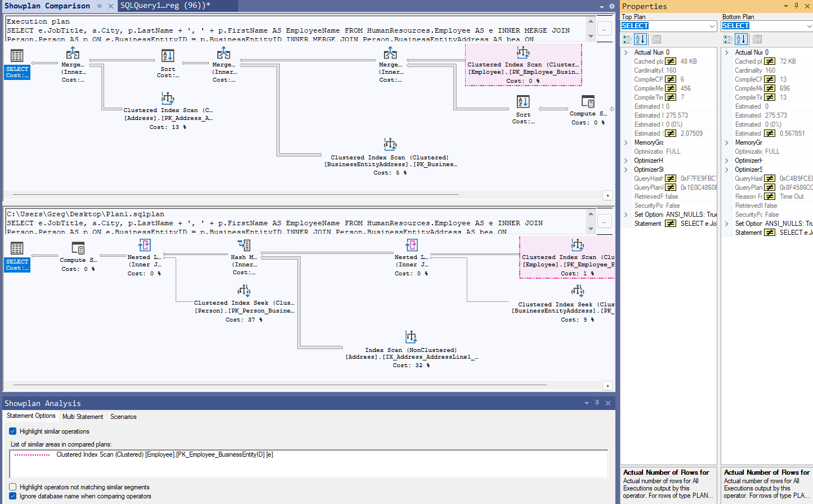Toggle Highlight similar operations checkbox
Image resolution: width=813 pixels, height=504 pixels.
pos(13,431)
